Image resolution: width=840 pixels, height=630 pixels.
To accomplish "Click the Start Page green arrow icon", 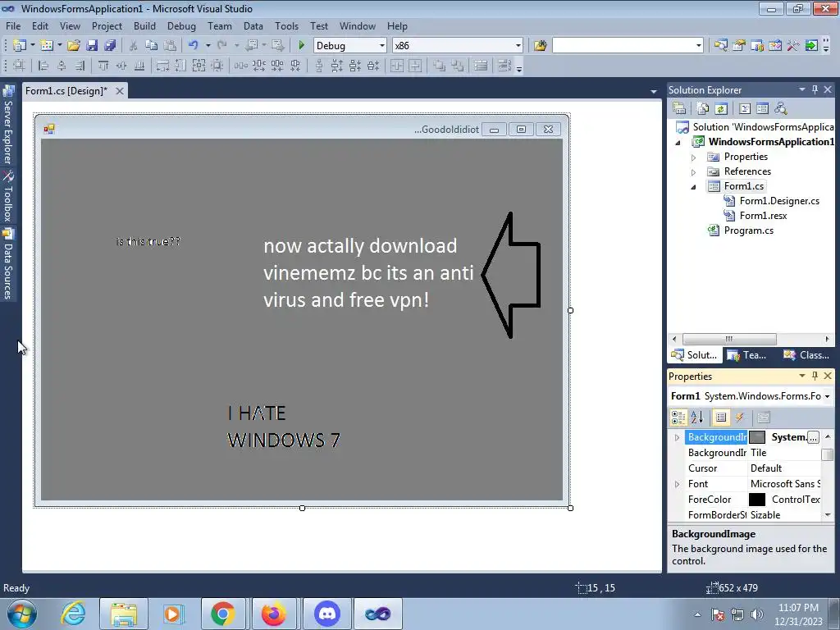I will pyautogui.click(x=811, y=46).
